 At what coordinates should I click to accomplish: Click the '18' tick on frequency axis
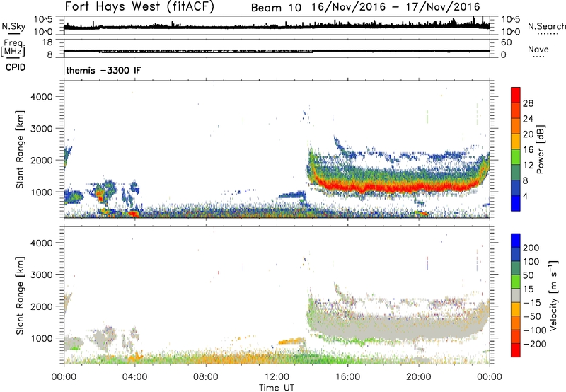click(x=47, y=42)
